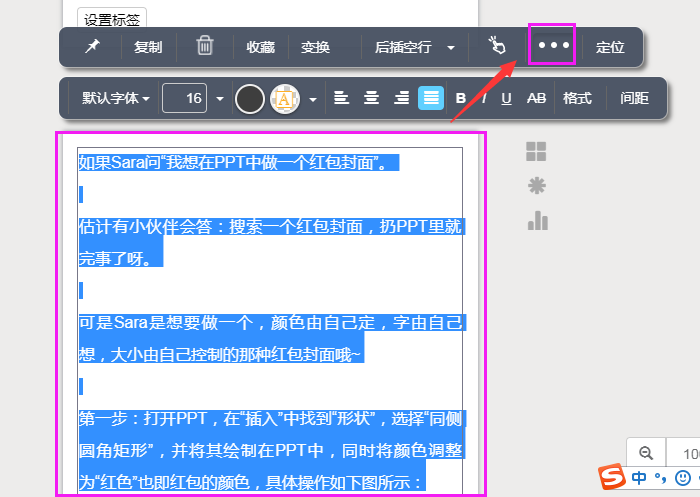The image size is (700, 497).
Task: Click text 为"红色"也即红包的颜色
Action: (x=164, y=483)
